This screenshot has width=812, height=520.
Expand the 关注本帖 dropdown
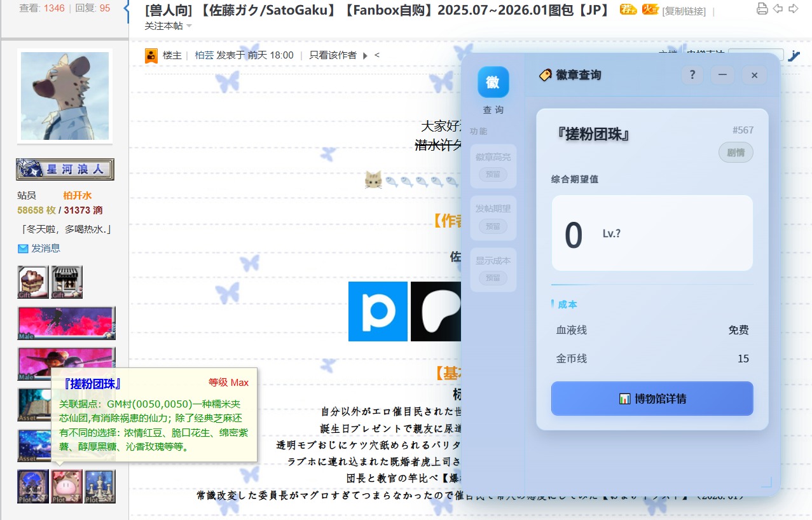[168, 26]
